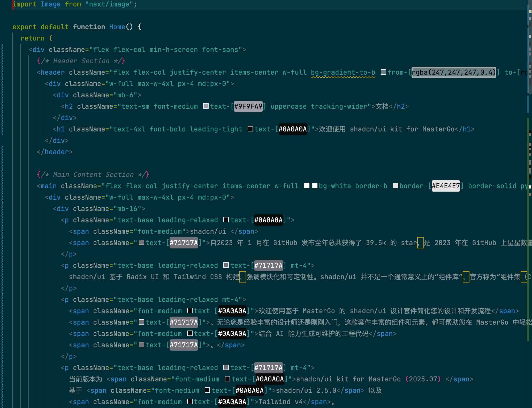Click the 'Header Section' comment

coord(81,61)
